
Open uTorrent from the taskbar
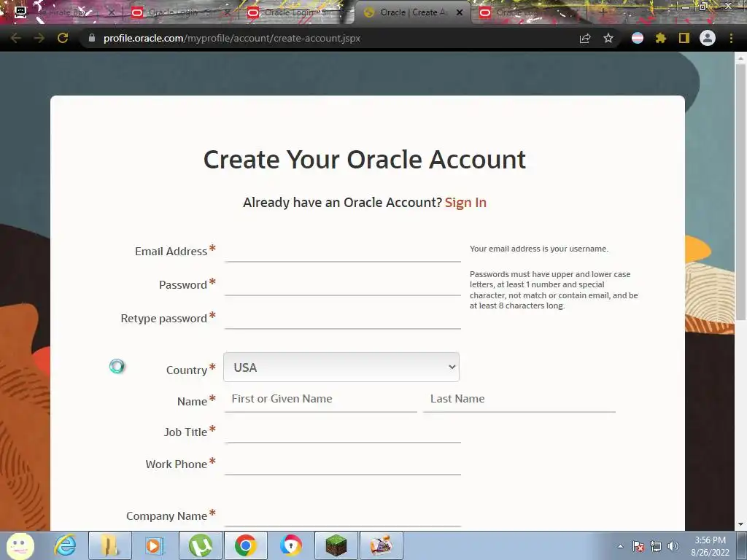pos(200,545)
